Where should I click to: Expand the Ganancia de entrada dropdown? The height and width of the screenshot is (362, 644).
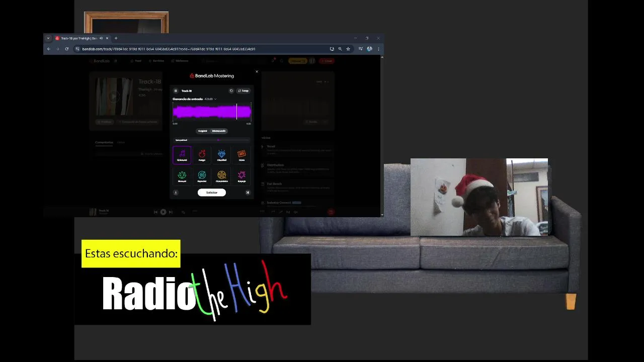pos(215,99)
